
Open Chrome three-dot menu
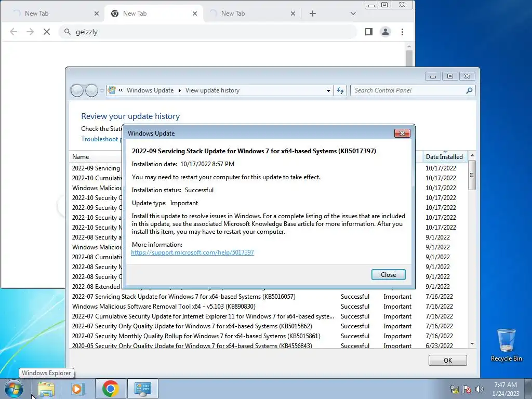point(403,32)
